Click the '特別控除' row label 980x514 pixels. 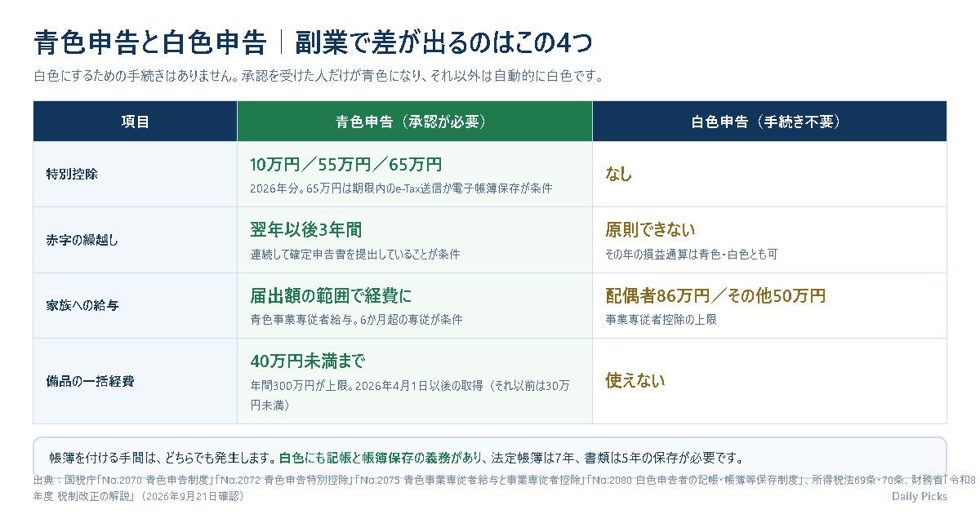(72, 175)
